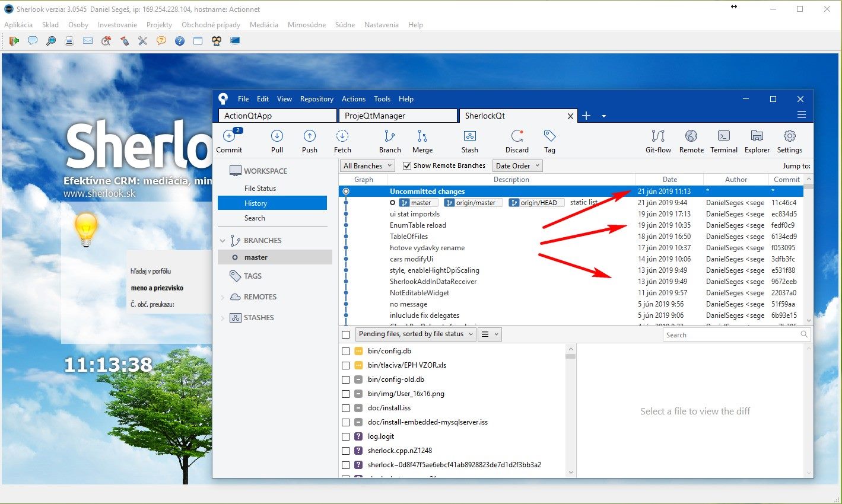Viewport: 842px width, 504px height.
Task: Open the Mediácia menu in Sherlook
Action: [264, 25]
